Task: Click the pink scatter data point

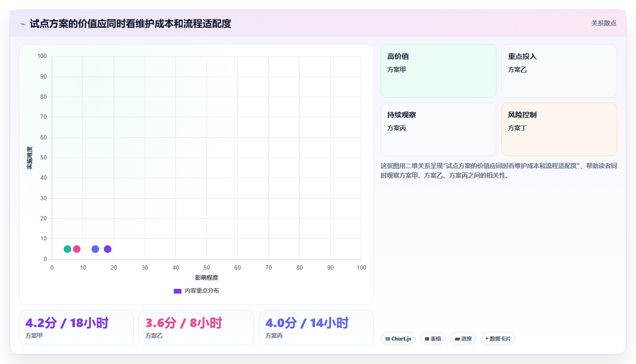Action: click(x=77, y=249)
